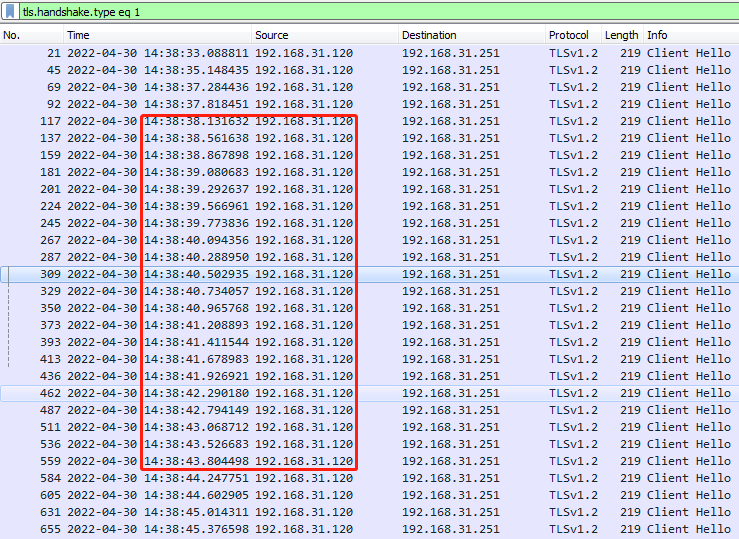Select packet number 21
Viewport: 739px width, 539px height.
[370, 53]
